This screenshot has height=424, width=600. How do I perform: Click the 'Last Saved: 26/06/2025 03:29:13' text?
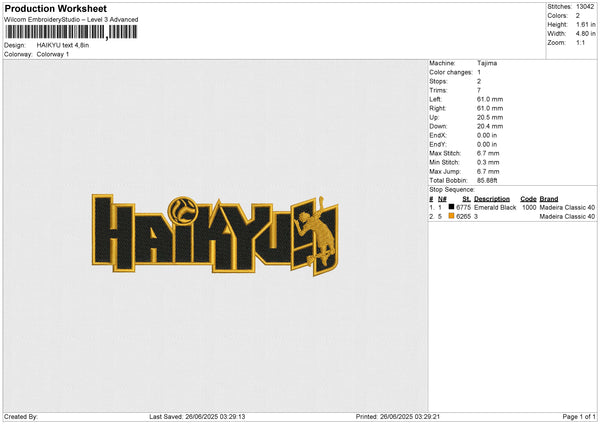pyautogui.click(x=197, y=417)
